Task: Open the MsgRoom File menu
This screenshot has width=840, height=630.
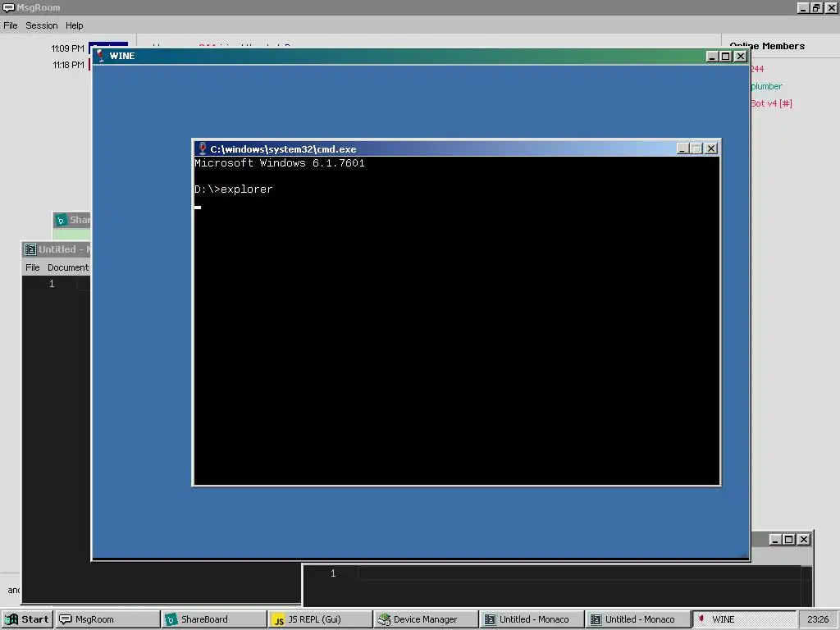Action: pos(10,25)
